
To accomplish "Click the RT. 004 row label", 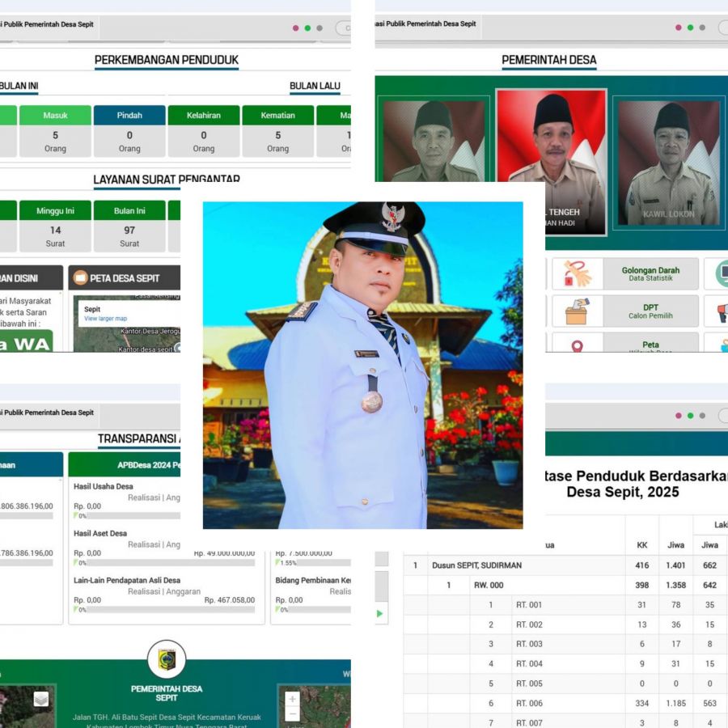I will [529, 663].
